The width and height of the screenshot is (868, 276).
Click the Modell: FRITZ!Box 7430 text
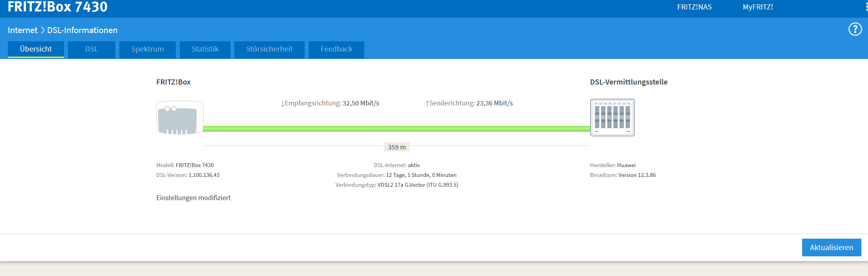185,165
